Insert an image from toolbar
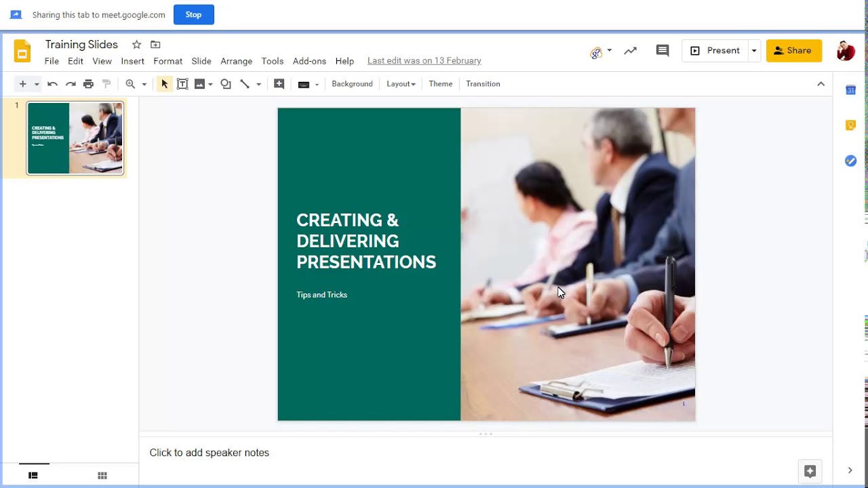Screen dimensions: 868x488 pyautogui.click(x=199, y=84)
